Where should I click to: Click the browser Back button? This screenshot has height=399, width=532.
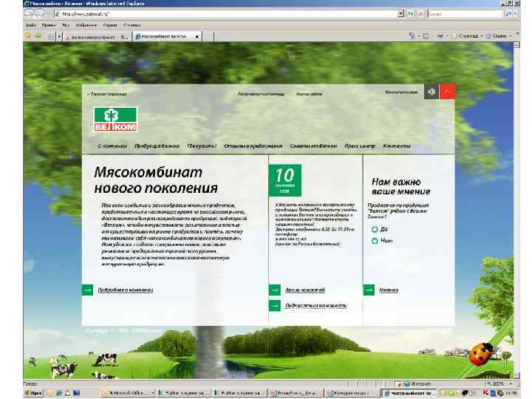(x=29, y=13)
